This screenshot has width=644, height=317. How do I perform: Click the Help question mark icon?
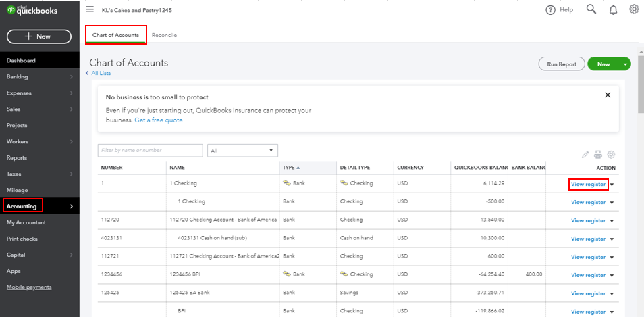(550, 10)
